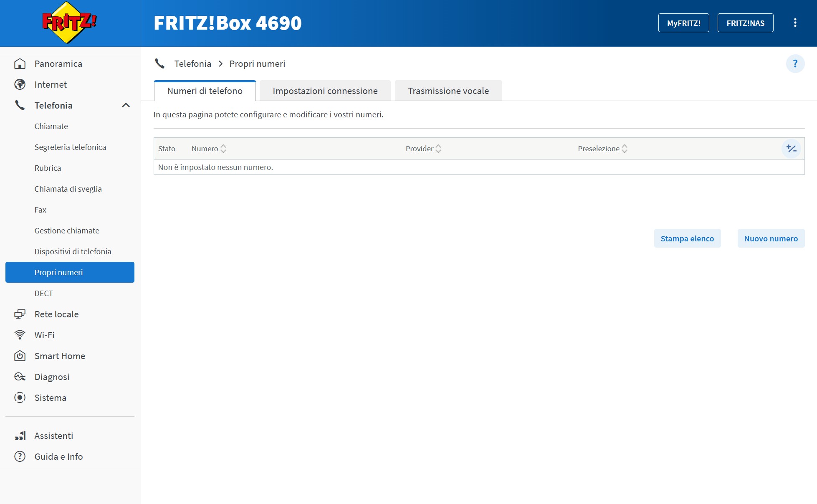Click the Telefonia phone icon in sidebar

click(x=20, y=105)
